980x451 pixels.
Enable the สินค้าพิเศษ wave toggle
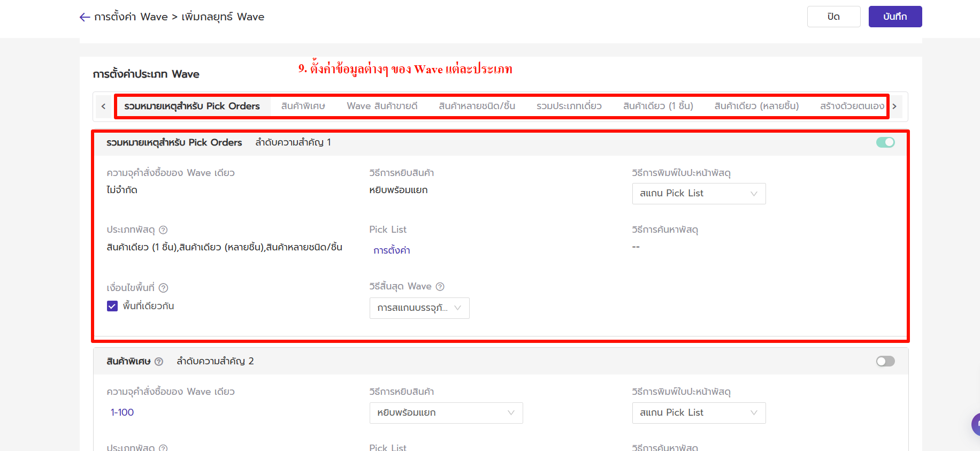(885, 361)
